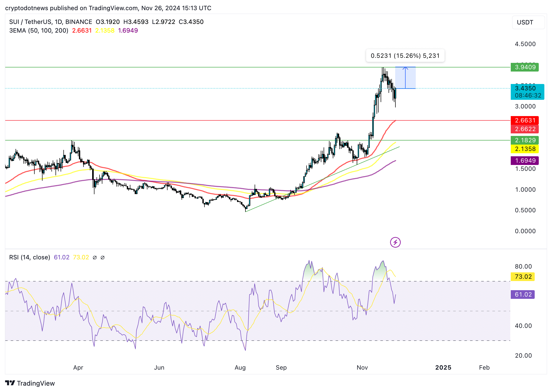The height and width of the screenshot is (392, 552).
Task: Click the blue price range measurement box
Action: (x=405, y=78)
